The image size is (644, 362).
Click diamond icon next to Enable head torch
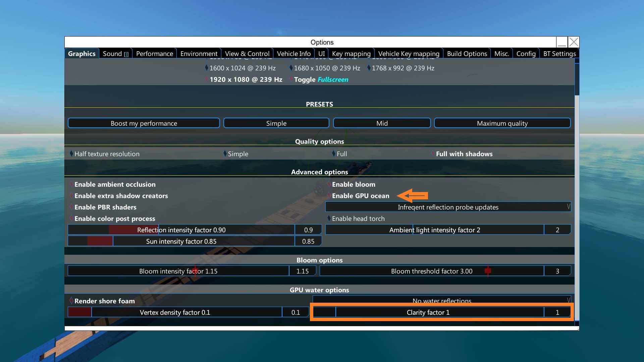[x=329, y=218]
